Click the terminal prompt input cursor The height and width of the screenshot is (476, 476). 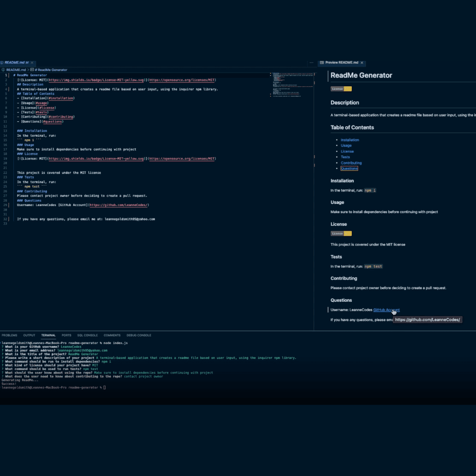(x=104, y=387)
